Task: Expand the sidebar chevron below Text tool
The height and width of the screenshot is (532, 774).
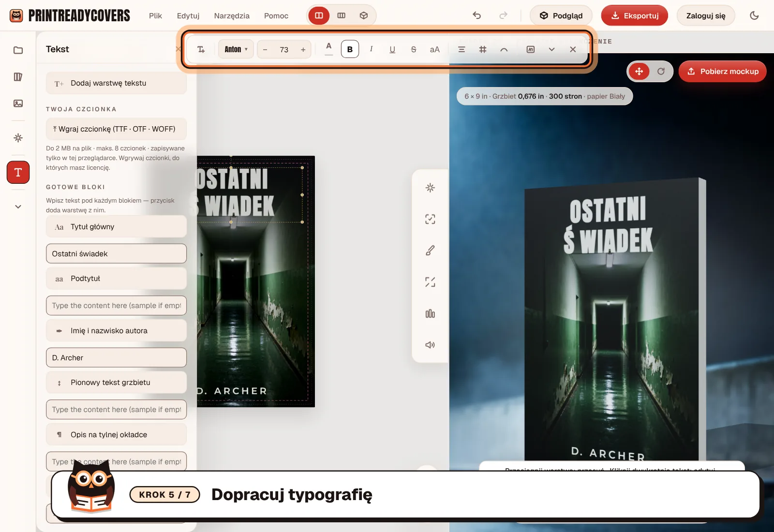Action: point(18,207)
